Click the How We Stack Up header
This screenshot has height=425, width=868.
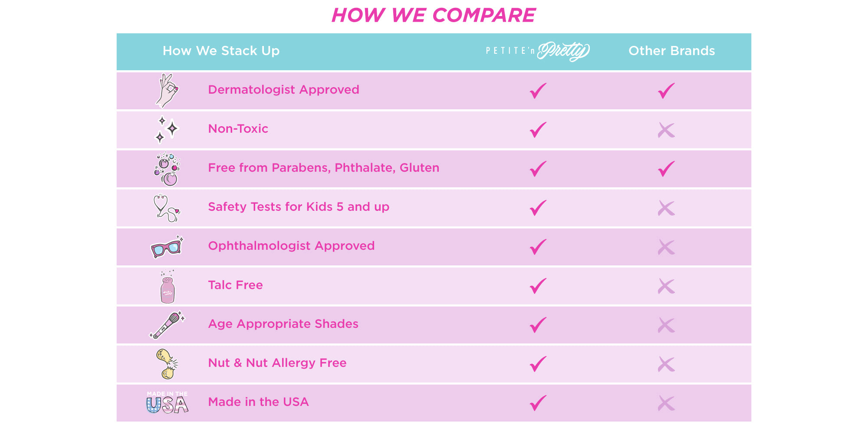pyautogui.click(x=221, y=51)
